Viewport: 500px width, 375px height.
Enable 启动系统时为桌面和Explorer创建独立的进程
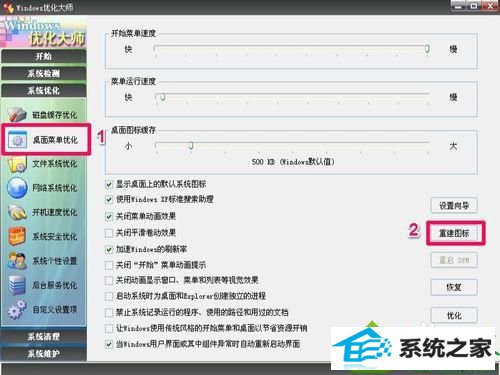(109, 296)
